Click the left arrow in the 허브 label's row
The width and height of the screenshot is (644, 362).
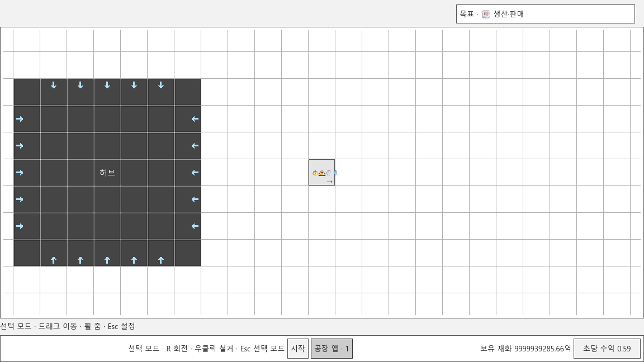click(195, 173)
